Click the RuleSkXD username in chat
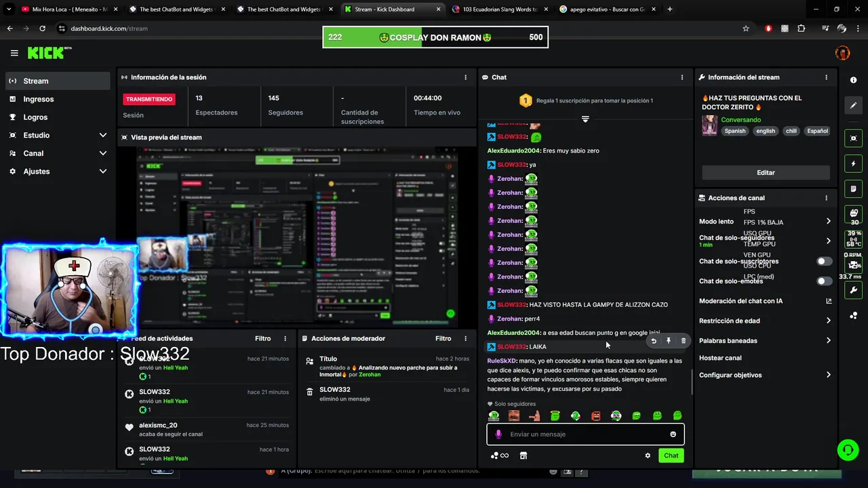Screen dimensions: 868x488 502,361
